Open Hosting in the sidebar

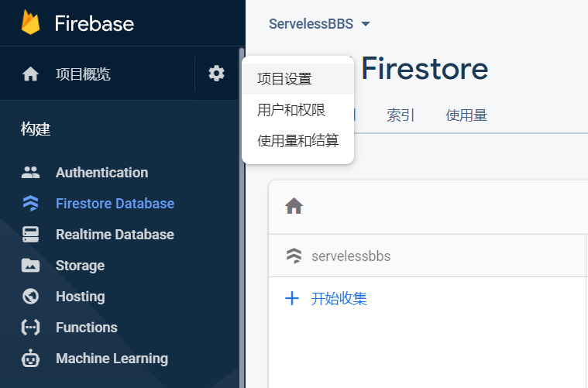(x=81, y=296)
